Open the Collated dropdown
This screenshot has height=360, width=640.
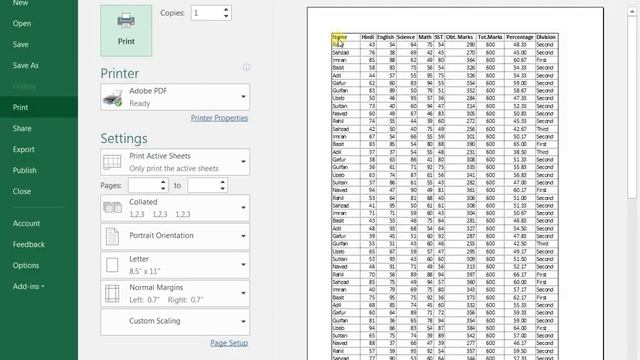[x=175, y=208]
